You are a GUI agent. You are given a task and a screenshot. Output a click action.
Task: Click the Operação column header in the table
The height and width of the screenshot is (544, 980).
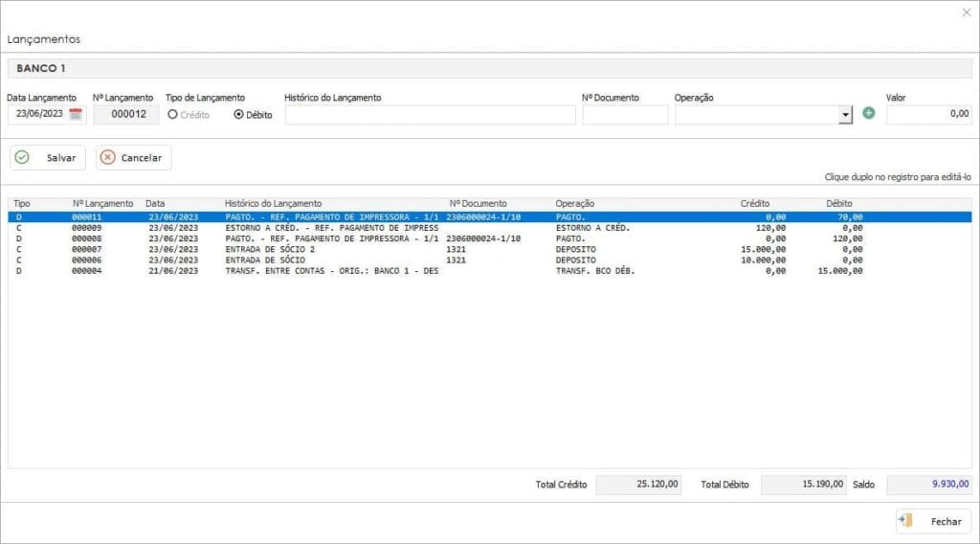[574, 203]
